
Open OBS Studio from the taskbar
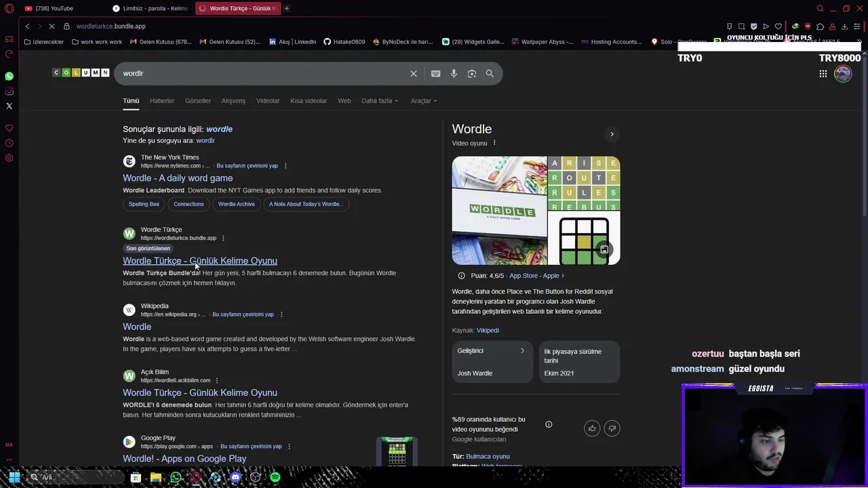(x=255, y=477)
